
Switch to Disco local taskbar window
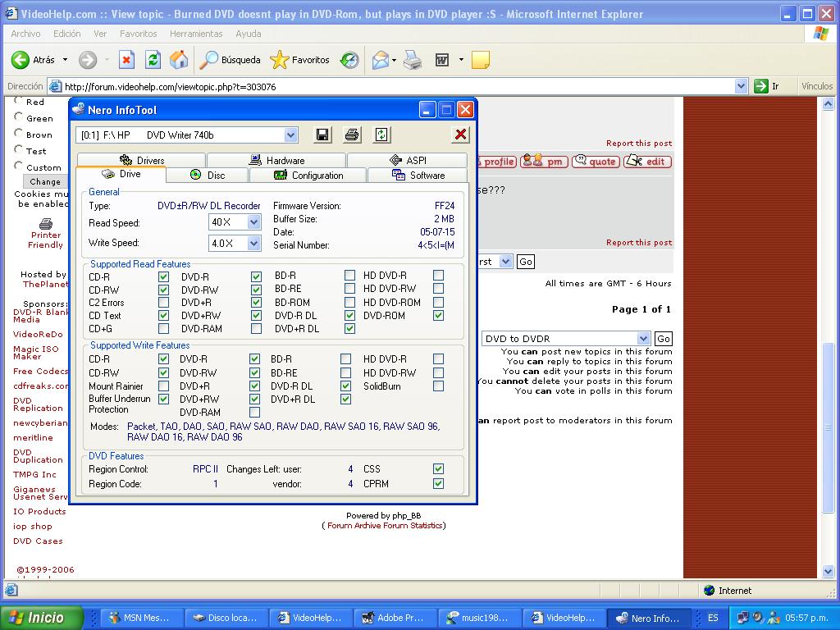point(226,618)
